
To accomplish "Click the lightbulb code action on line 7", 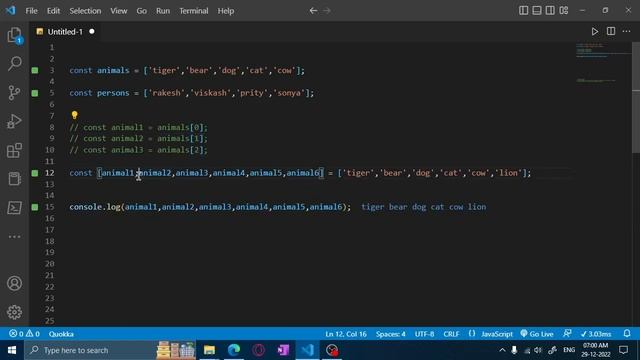I will 74,116.
